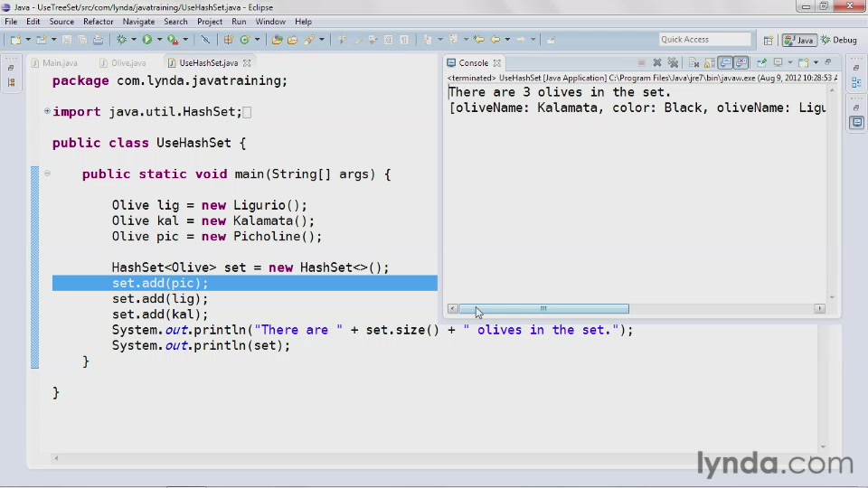Screen dimensions: 868x488
Task: Click the New file toolbar icon
Action: (x=15, y=40)
